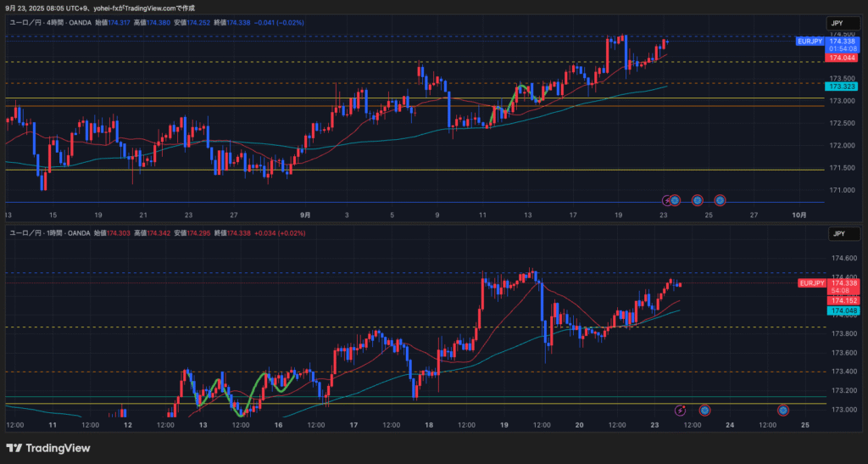The image size is (868, 464).
Task: Click the 10月 label on the upper time axis
Action: [798, 215]
